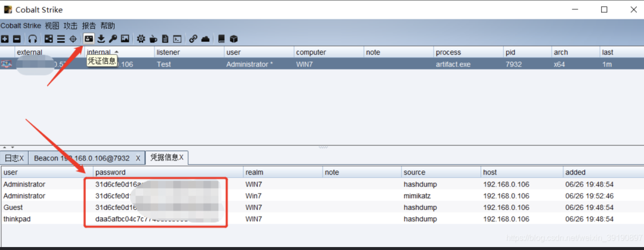Click the coffee cup Java applet icon
The image size is (644, 250).
pyautogui.click(x=153, y=39)
